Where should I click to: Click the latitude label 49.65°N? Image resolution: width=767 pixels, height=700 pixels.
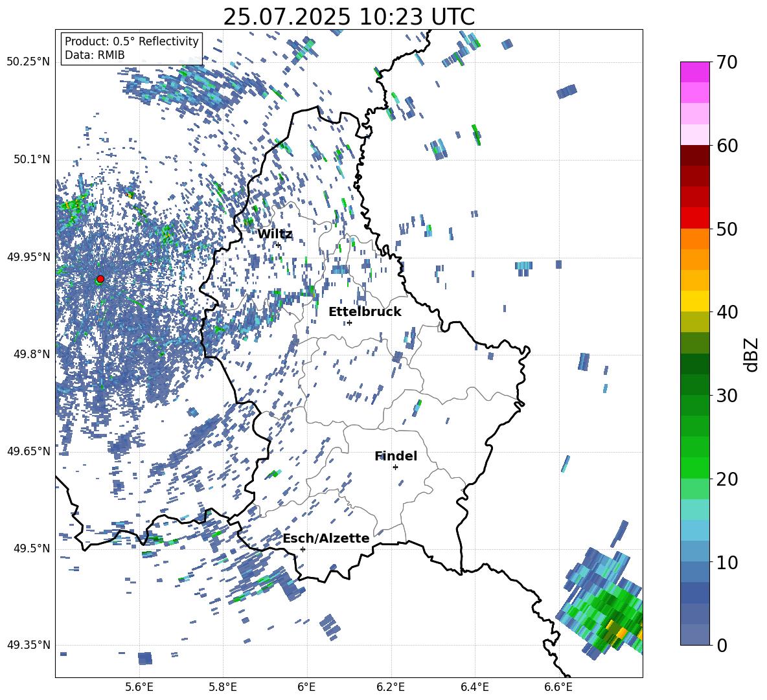29,451
